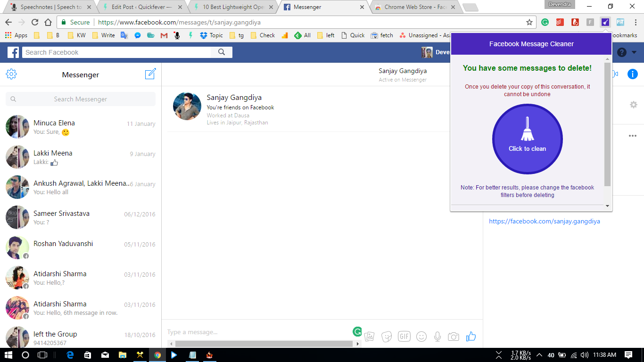This screenshot has width=644, height=362.
Task: Take a photo with camera icon
Action: 454,337
